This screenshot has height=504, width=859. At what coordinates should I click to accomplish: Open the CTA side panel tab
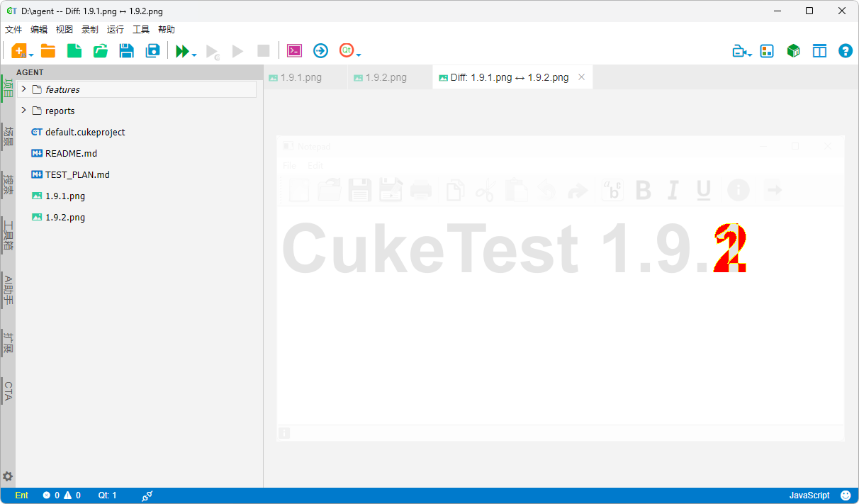point(8,391)
